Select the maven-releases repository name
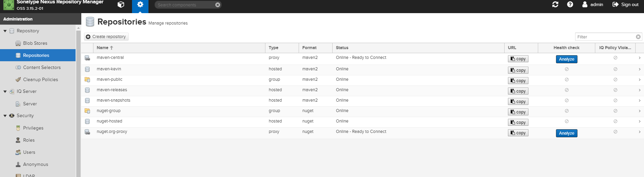Image resolution: width=644 pixels, height=177 pixels. pyautogui.click(x=112, y=90)
